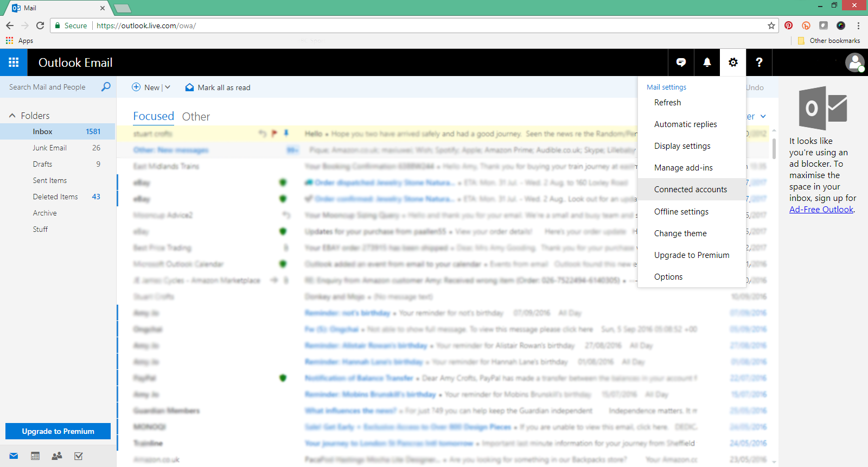Choose Automatic replies from settings menu
868x467 pixels.
[x=685, y=124]
